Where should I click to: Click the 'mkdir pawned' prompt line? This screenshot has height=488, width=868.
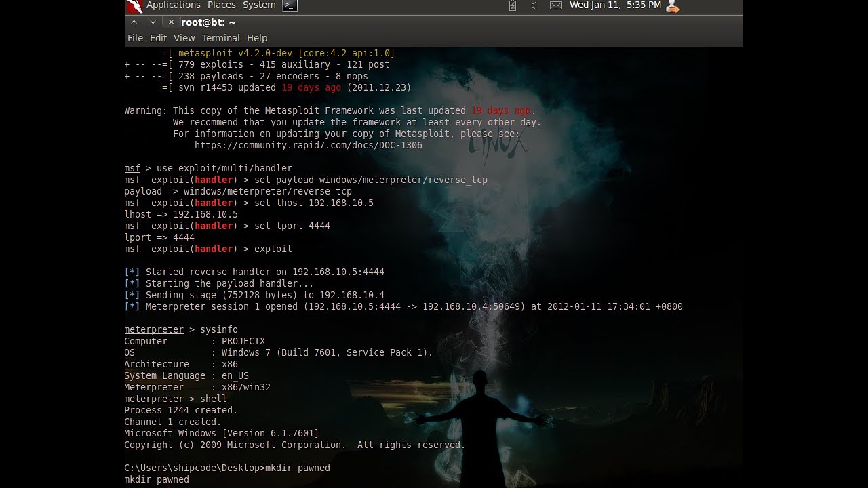[227, 468]
